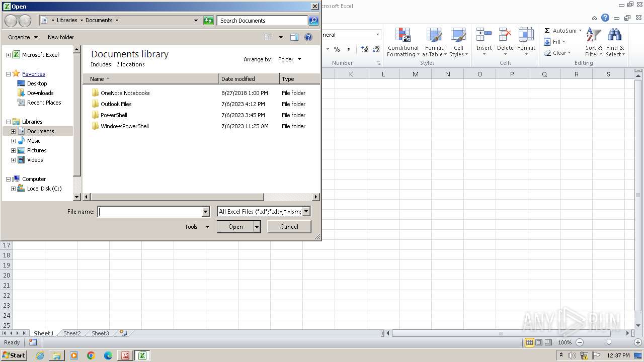The image size is (644, 362).
Task: Open the All Excel Files type dropdown
Action: coord(306,212)
